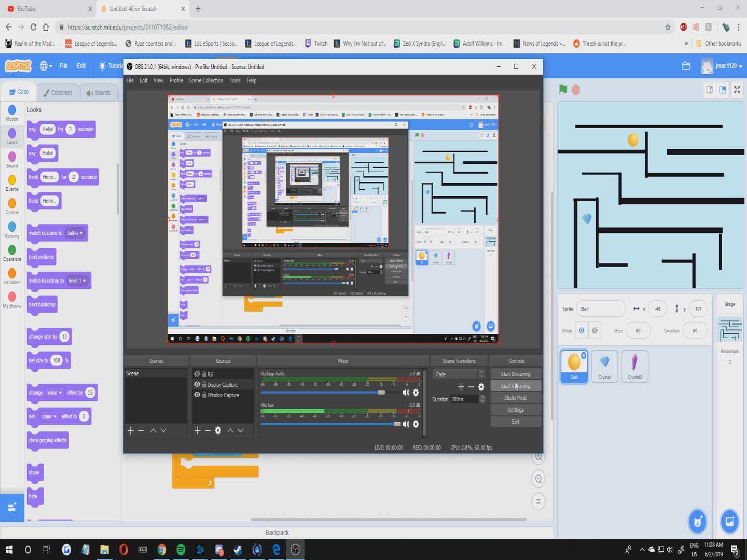Open the OBS Tools menu
747x560 pixels.
(235, 80)
